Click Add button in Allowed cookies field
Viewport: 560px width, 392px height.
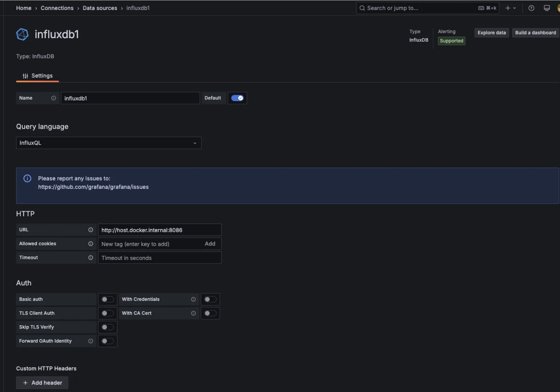210,244
